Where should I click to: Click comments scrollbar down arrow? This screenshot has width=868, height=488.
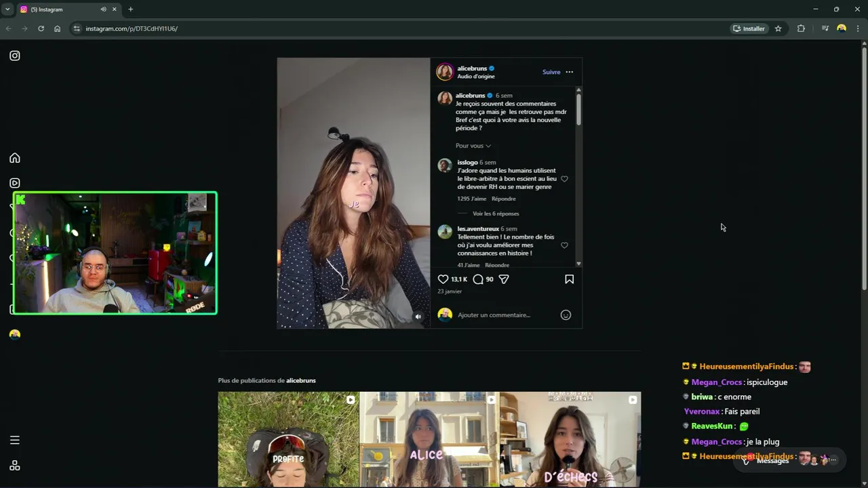[578, 264]
